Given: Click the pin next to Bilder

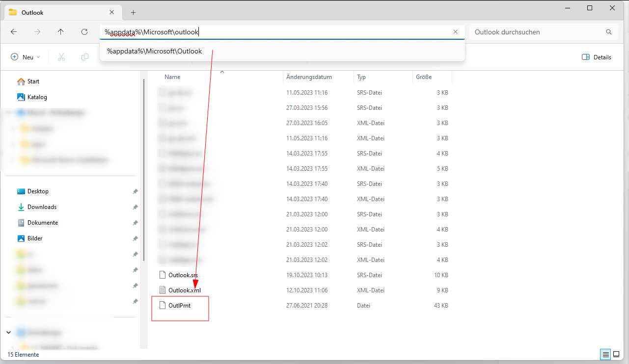Looking at the screenshot, I should coord(135,238).
